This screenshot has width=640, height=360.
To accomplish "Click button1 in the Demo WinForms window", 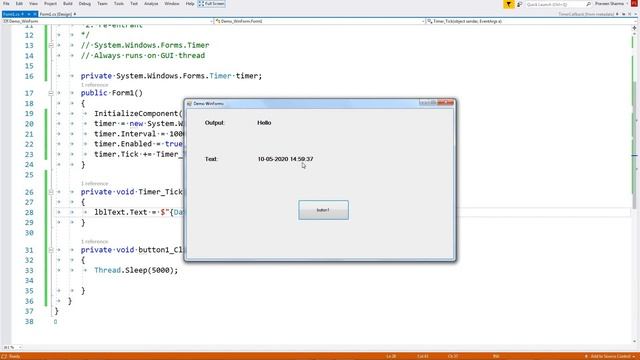I will (323, 210).
